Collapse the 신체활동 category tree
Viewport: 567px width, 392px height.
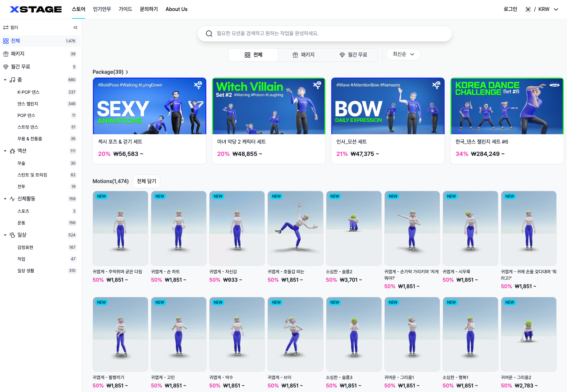click(5, 199)
